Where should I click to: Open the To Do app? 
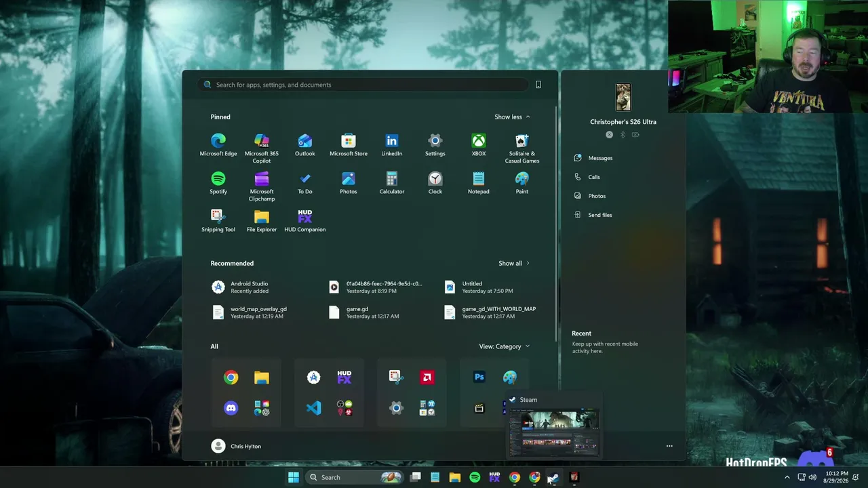click(x=305, y=183)
